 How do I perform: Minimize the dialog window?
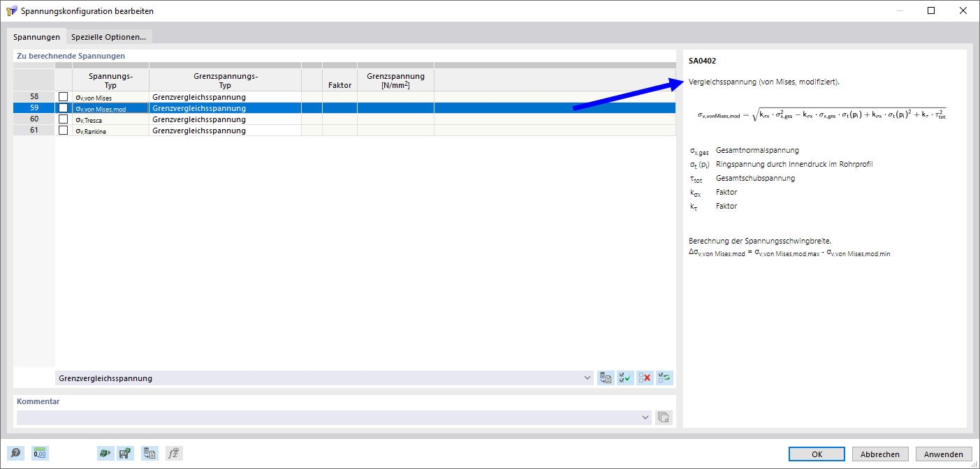click(x=899, y=10)
